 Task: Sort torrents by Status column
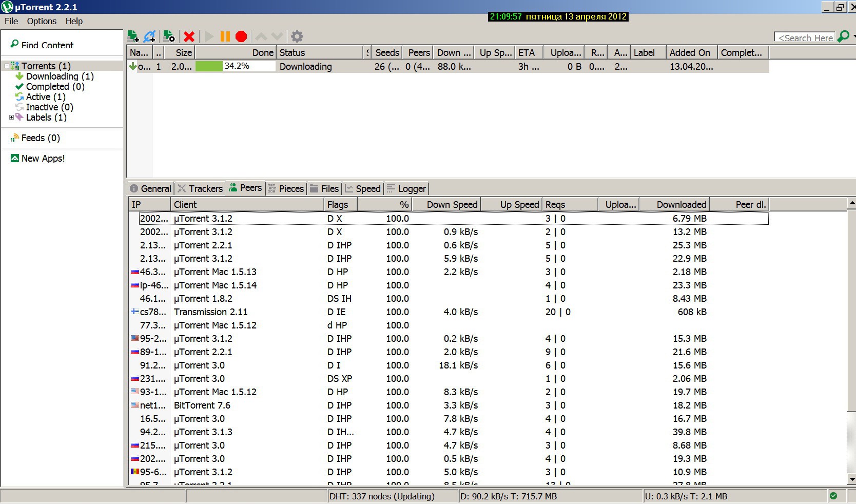click(320, 52)
